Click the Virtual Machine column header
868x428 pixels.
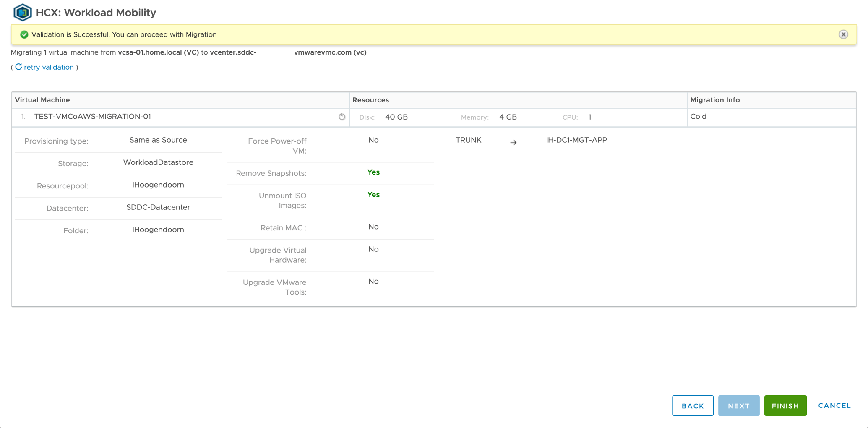(x=42, y=100)
